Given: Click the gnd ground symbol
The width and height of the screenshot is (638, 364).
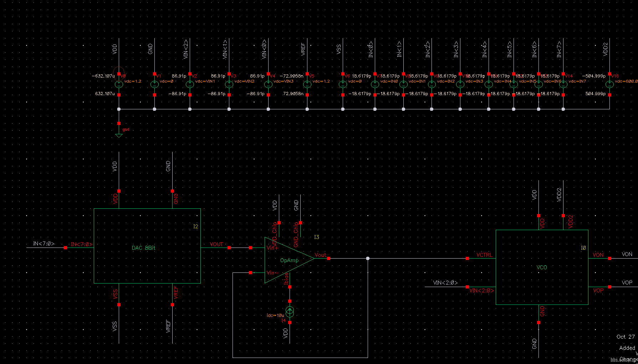Looking at the screenshot, I should tap(119, 135).
